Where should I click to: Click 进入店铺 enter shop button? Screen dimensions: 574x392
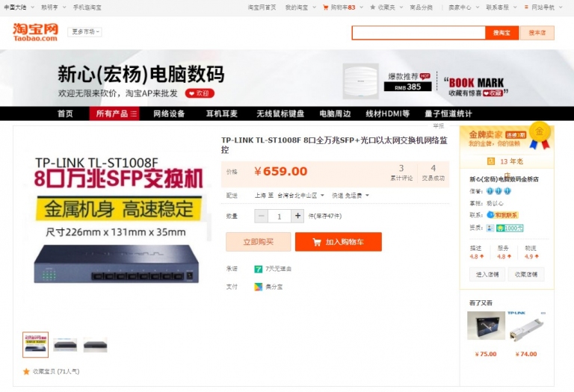tap(487, 274)
